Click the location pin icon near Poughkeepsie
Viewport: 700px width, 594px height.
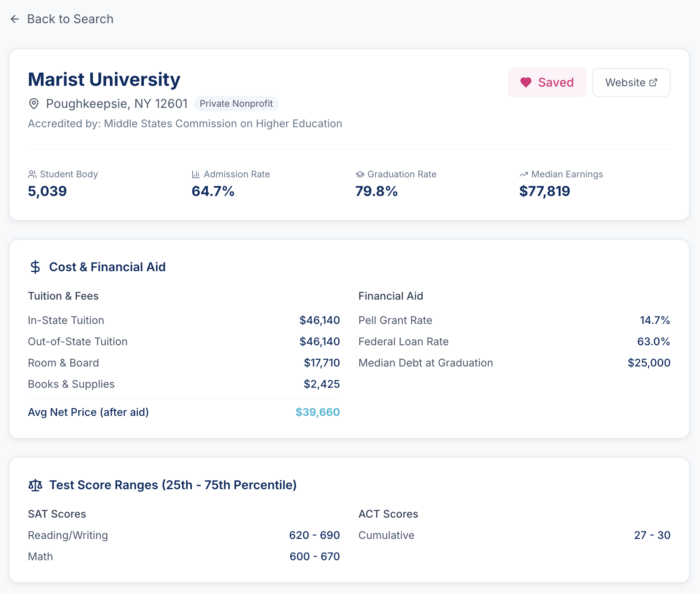tap(34, 103)
